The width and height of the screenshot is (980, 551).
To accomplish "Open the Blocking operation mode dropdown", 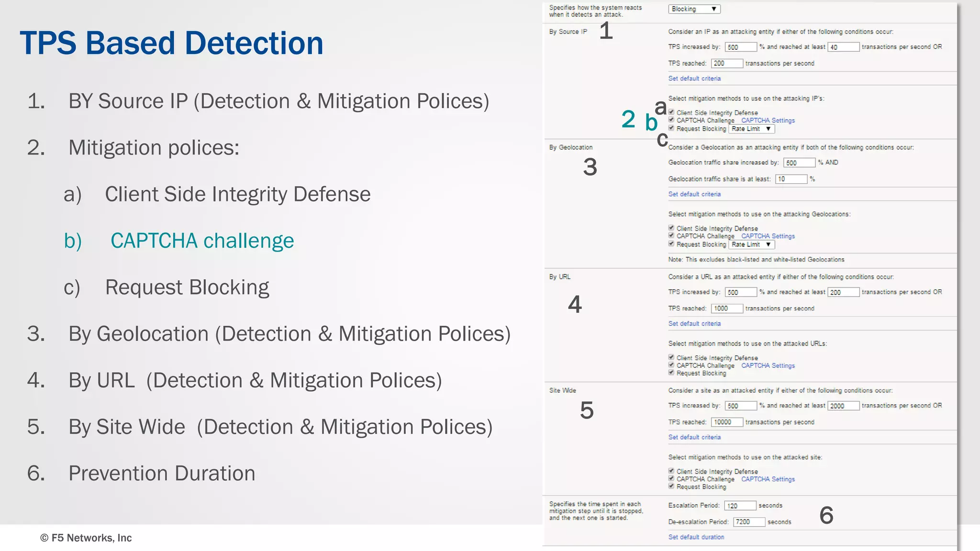I will point(694,9).
